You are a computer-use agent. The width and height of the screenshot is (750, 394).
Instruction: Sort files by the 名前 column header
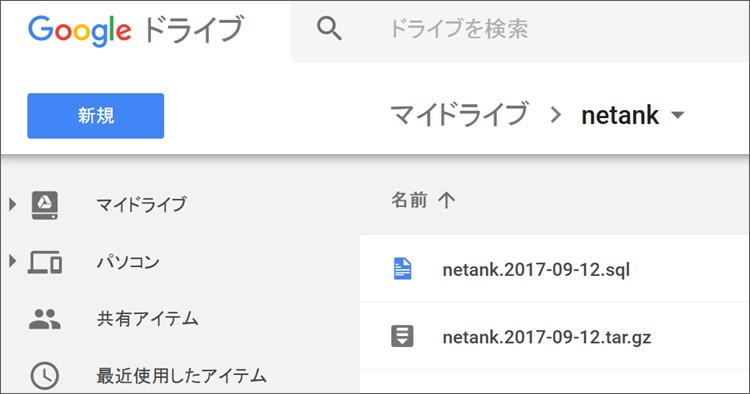point(409,200)
